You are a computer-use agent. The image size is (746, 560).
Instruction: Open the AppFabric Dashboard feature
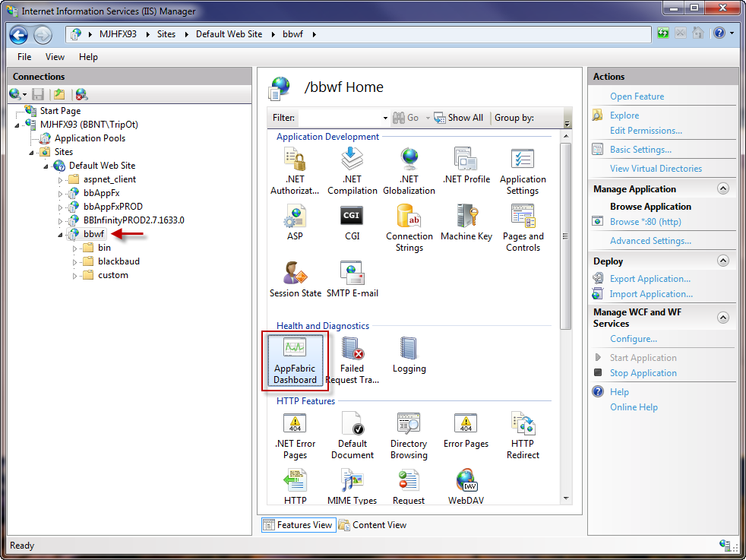click(x=295, y=360)
